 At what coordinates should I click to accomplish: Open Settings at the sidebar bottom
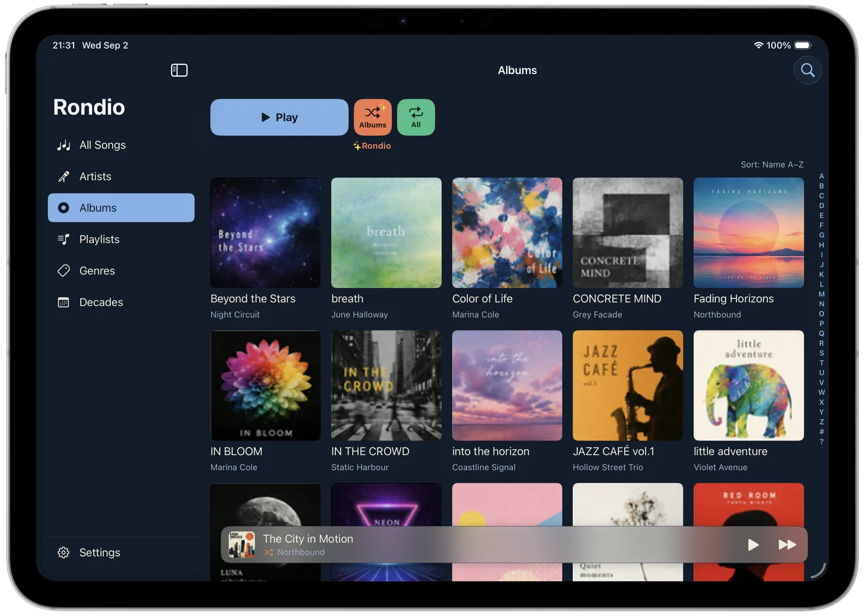coord(121,553)
